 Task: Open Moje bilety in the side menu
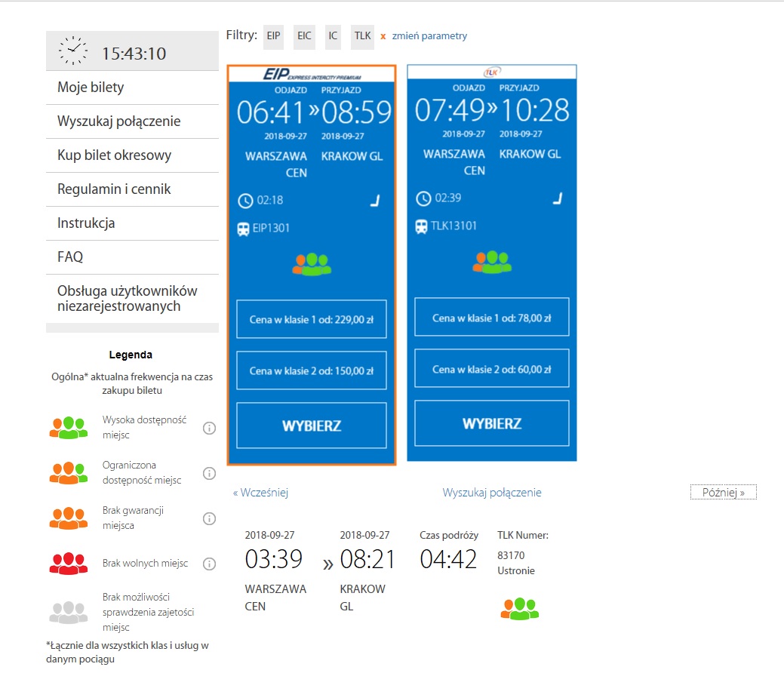coord(133,88)
